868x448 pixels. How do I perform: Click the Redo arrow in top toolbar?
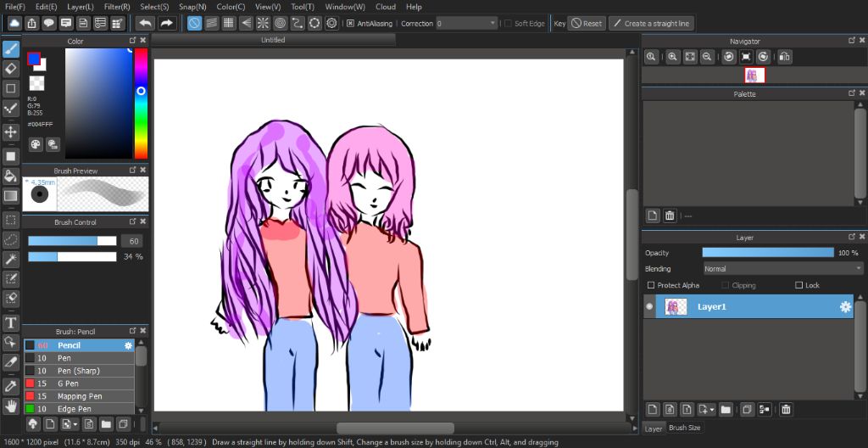[x=165, y=23]
